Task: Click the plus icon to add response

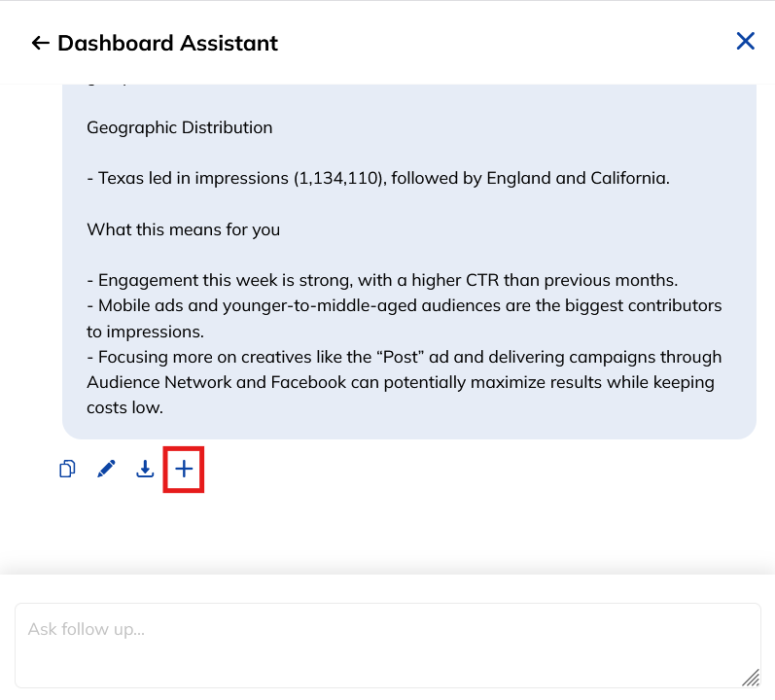Action: tap(184, 469)
